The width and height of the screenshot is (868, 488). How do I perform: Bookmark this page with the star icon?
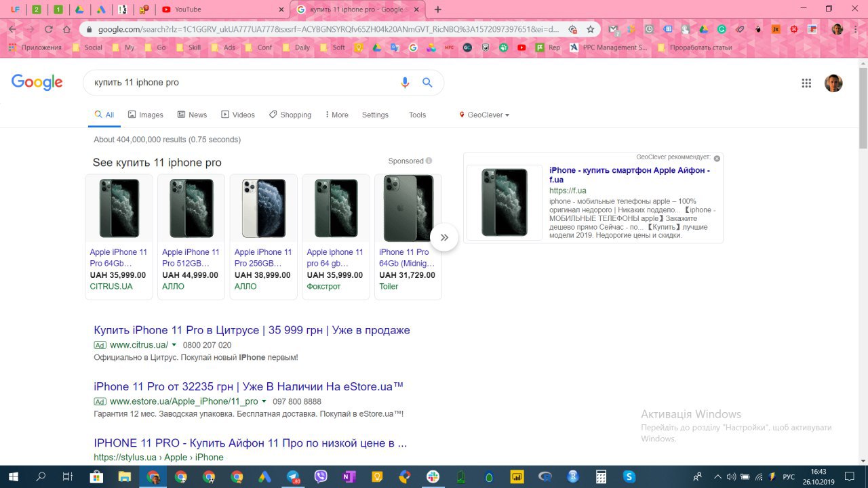click(x=591, y=29)
